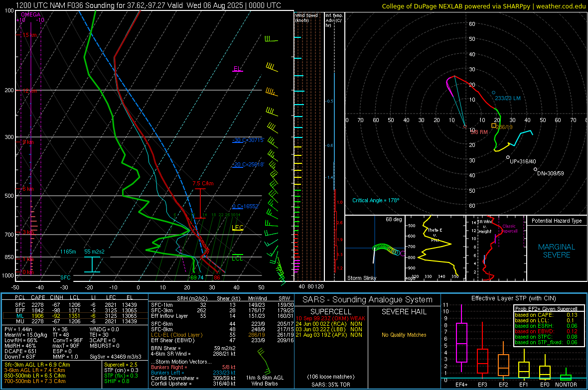
Task: Click the 'Bunkers Right = 5/8 kt' line
Action: pyautogui.click(x=193, y=367)
